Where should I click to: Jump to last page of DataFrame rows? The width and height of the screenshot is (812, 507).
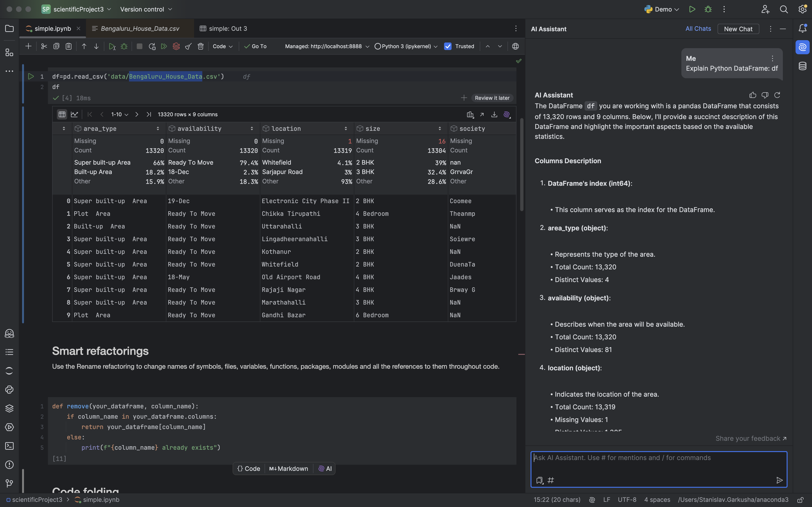pos(148,114)
